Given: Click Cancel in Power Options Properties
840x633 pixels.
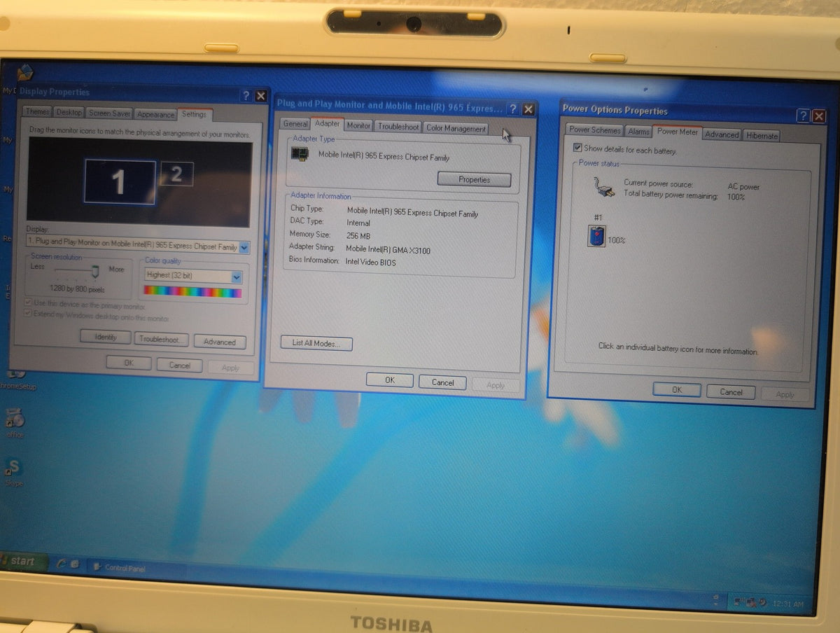Looking at the screenshot, I should pyautogui.click(x=731, y=392).
